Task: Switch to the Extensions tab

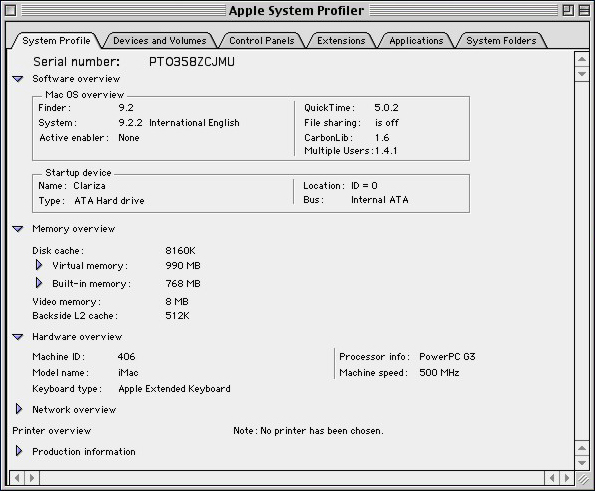Action: pos(341,41)
